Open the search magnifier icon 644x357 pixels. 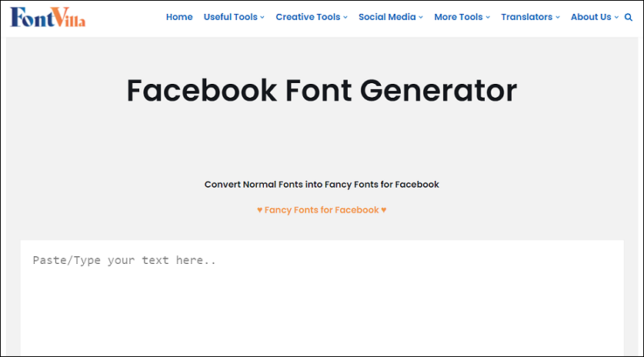point(629,17)
